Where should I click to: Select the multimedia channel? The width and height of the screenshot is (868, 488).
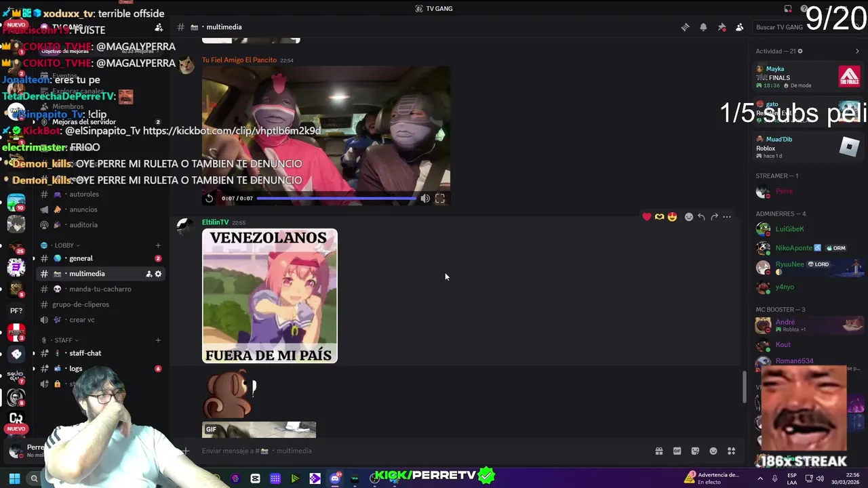(100, 274)
